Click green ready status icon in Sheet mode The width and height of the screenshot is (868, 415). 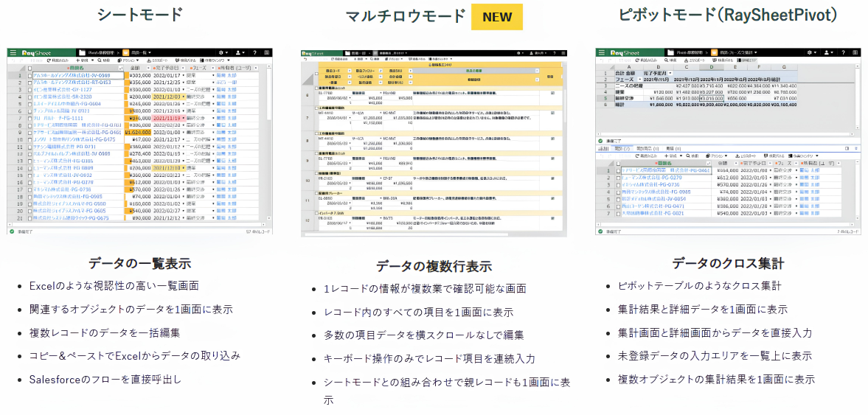[x=12, y=232]
